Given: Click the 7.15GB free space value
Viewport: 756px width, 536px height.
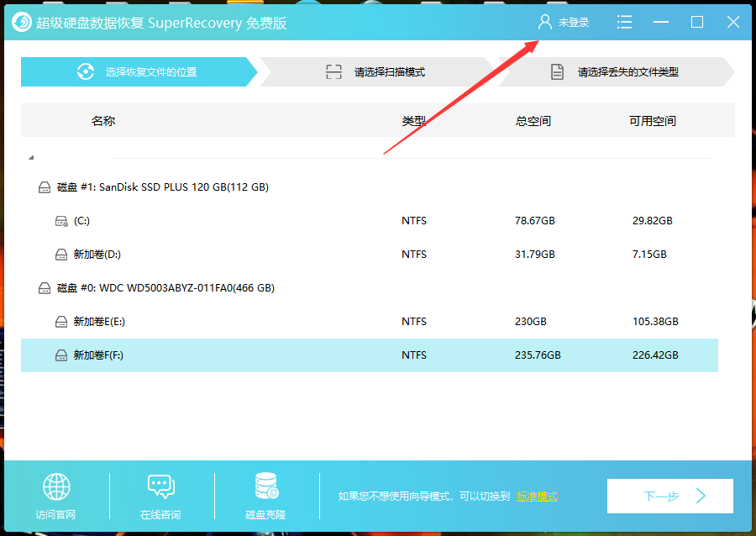Looking at the screenshot, I should pos(649,254).
